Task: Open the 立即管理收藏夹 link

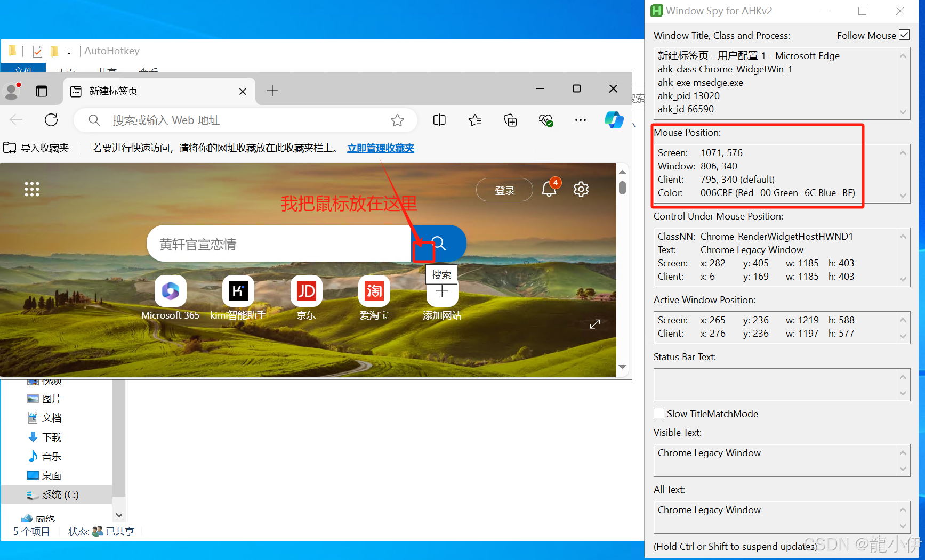Action: click(381, 148)
